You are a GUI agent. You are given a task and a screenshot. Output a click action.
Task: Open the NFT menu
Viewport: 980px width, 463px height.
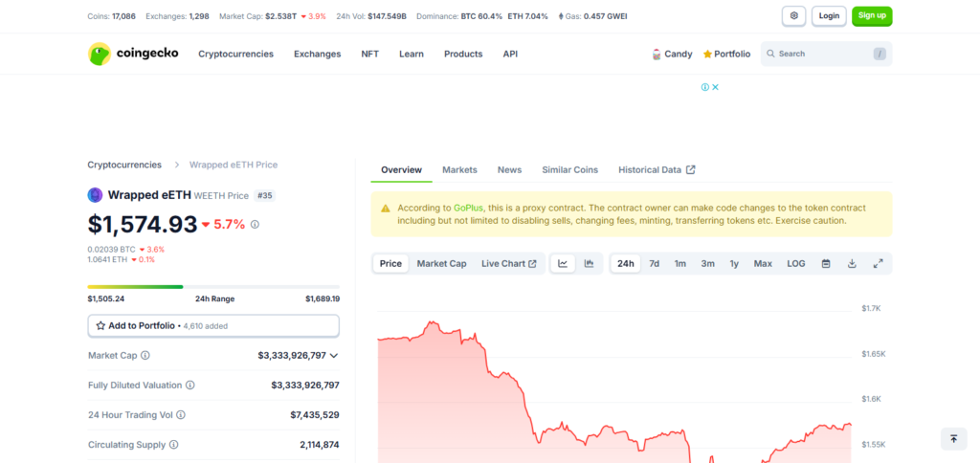pyautogui.click(x=370, y=55)
